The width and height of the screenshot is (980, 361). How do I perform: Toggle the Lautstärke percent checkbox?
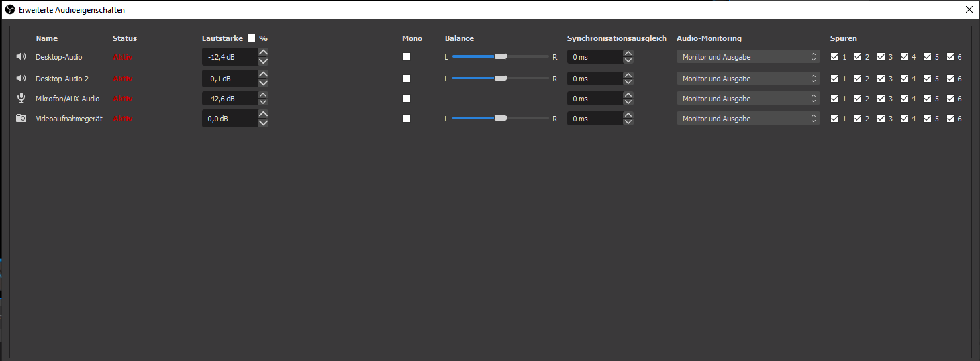pos(251,38)
